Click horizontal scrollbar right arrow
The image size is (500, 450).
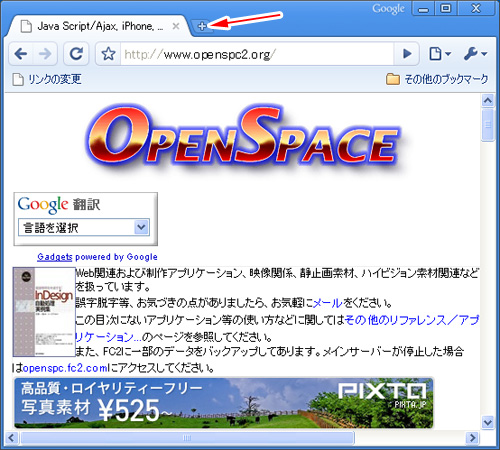coord(472,438)
